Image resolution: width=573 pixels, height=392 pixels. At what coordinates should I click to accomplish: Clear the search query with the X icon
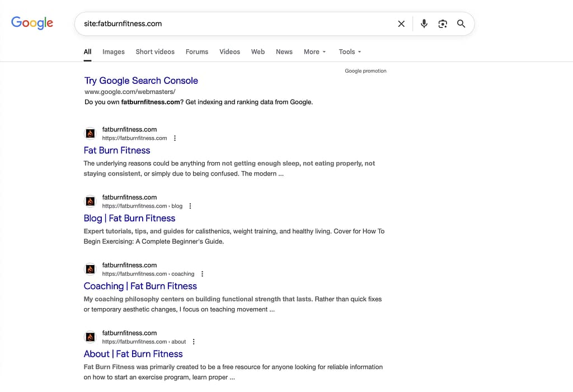(401, 23)
